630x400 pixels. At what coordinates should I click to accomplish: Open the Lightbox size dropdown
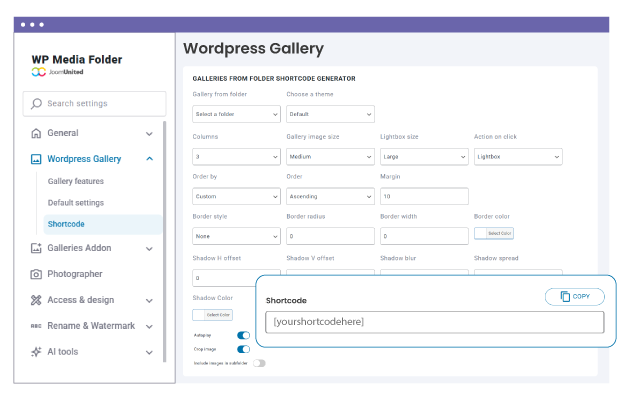[424, 157]
